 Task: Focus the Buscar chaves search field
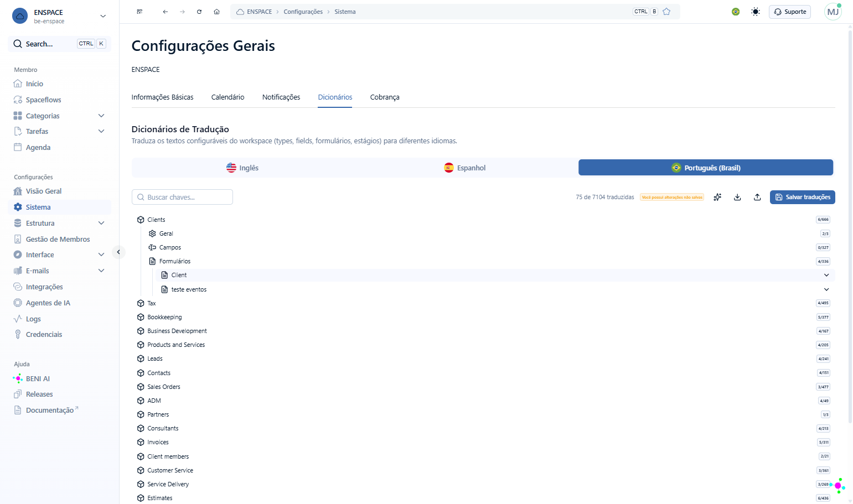pos(182,197)
